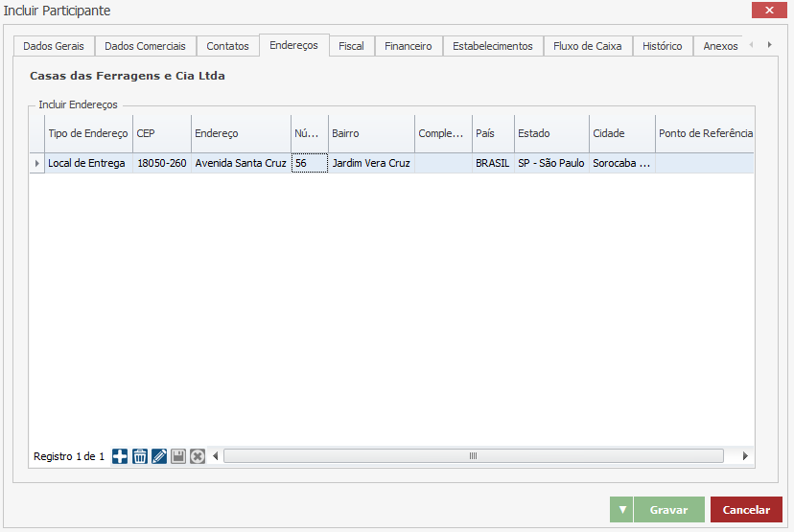The width and height of the screenshot is (794, 532).
Task: Click the scrollbar right arrow
Action: coord(746,456)
